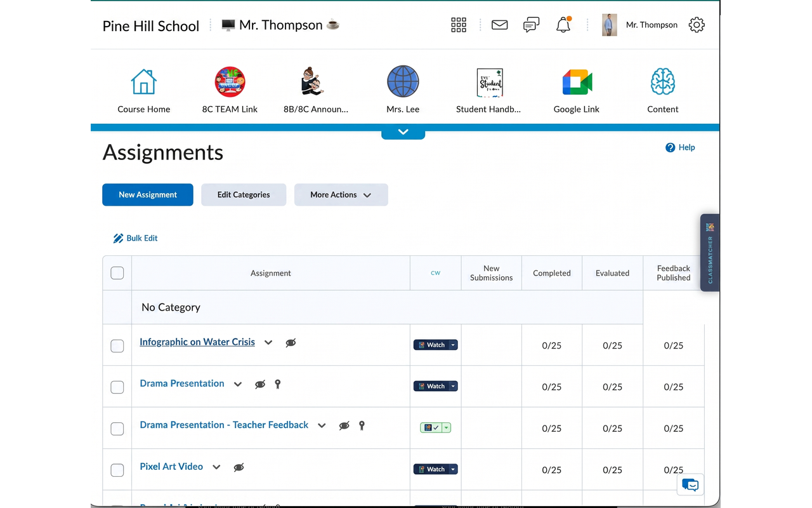This screenshot has width=812, height=508.
Task: Click hidden-eye icon on Drama Presentation - Teacher Feedback
Action: (x=344, y=425)
